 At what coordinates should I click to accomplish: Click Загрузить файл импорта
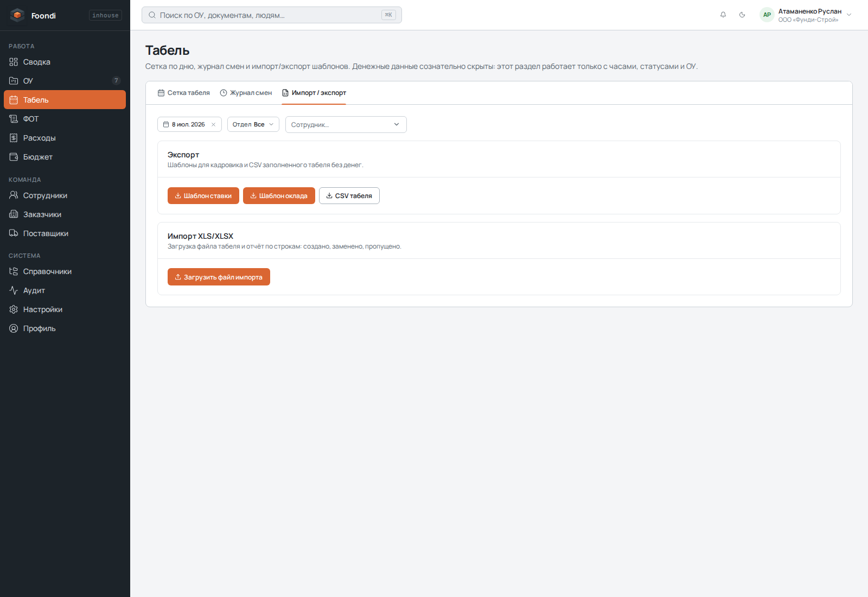pyautogui.click(x=219, y=277)
